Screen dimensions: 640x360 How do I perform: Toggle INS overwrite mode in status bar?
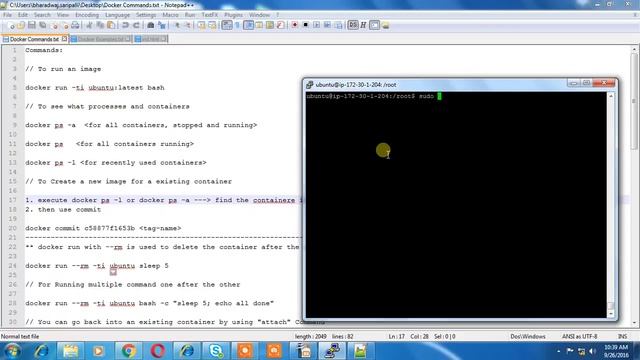pyautogui.click(x=622, y=336)
